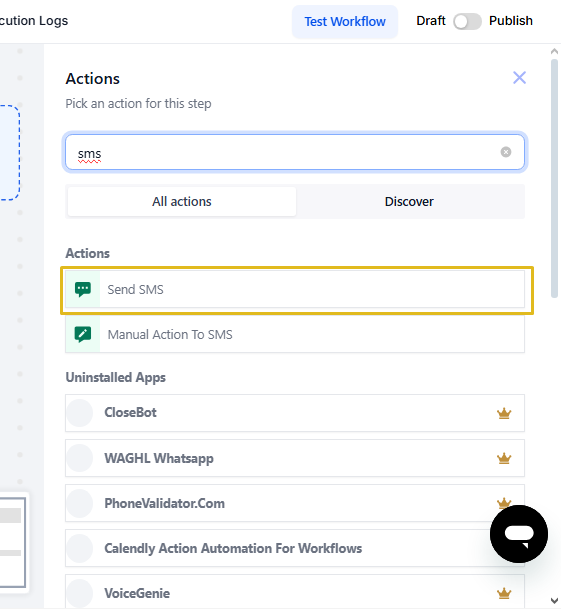
Task: Close the Actions panel
Action: click(x=519, y=78)
